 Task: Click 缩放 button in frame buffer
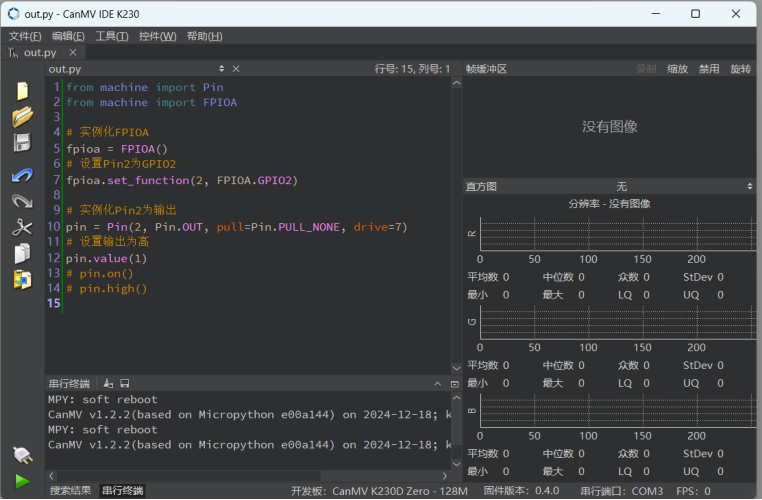[x=677, y=69]
